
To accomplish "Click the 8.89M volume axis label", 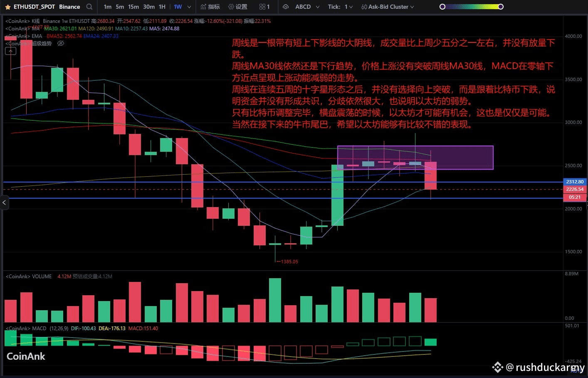I will pyautogui.click(x=572, y=274).
